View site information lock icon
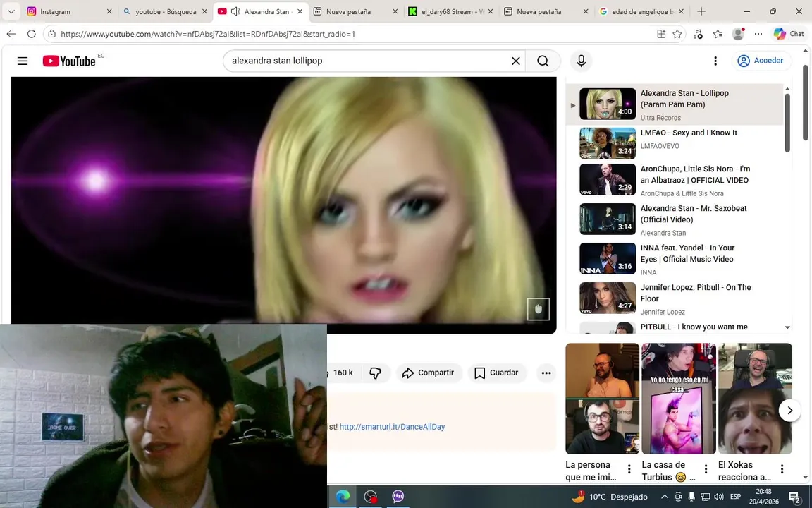The image size is (812, 508). (x=51, y=34)
